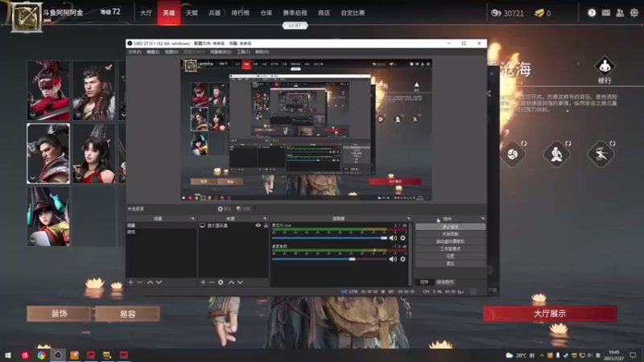This screenshot has width=644, height=362.
Task: Add a new scene with the plus icon
Action: point(130,282)
